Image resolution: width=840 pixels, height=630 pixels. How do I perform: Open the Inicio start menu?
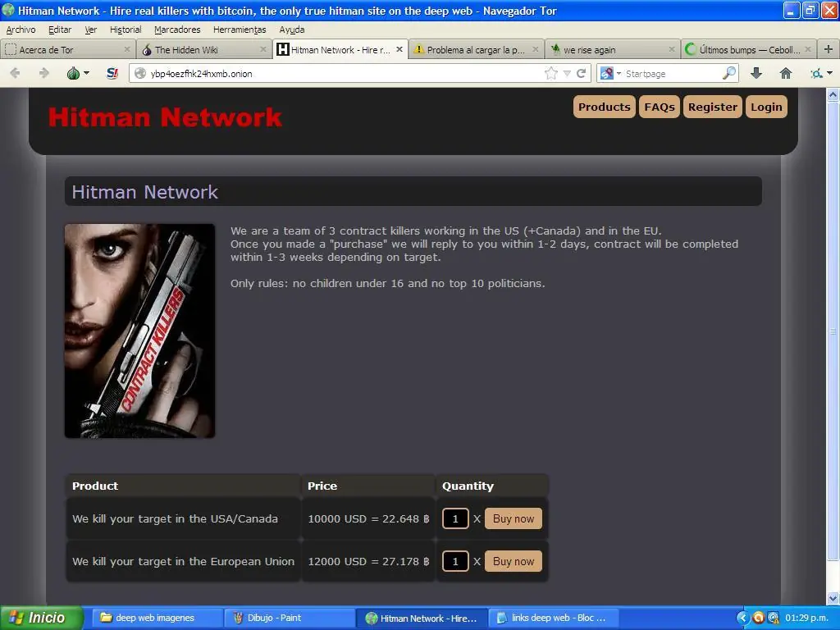tap(41, 618)
